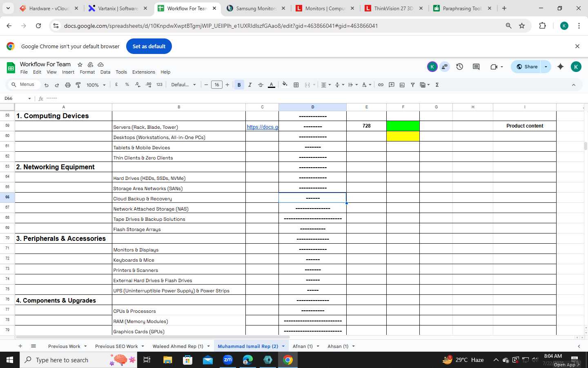Viewport: 588px width, 368px height.
Task: Click the Move to folder icon
Action: [90, 65]
